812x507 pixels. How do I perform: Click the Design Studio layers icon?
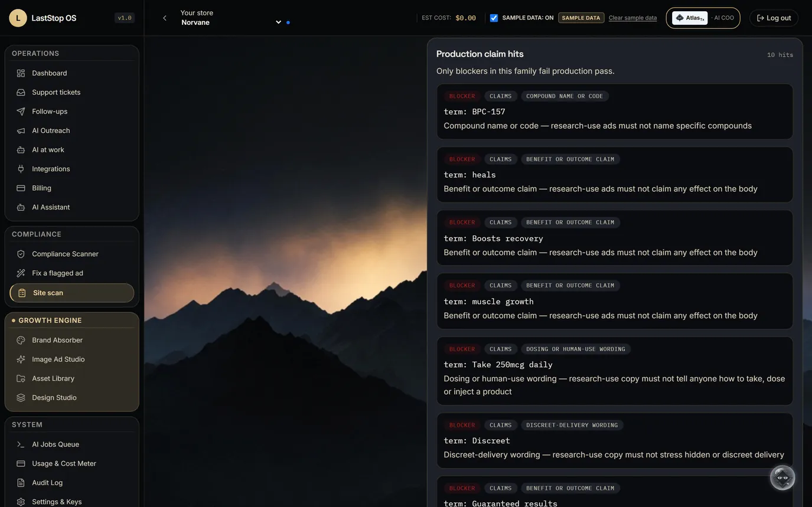point(21,398)
